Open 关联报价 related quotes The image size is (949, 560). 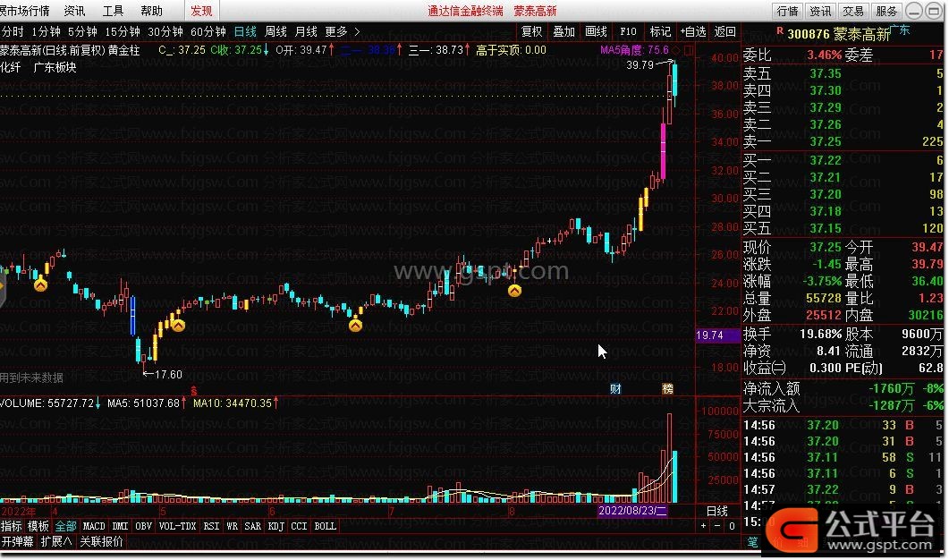pyautogui.click(x=101, y=541)
